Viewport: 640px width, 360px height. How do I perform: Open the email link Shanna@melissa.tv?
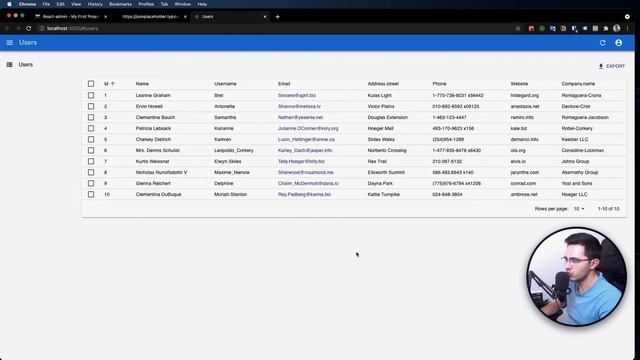point(299,106)
